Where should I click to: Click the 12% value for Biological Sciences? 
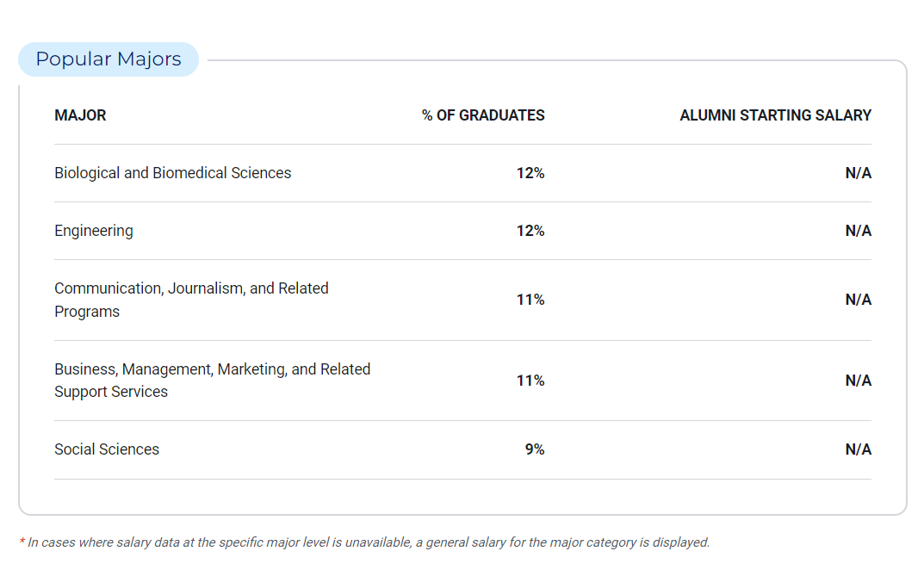tap(530, 173)
